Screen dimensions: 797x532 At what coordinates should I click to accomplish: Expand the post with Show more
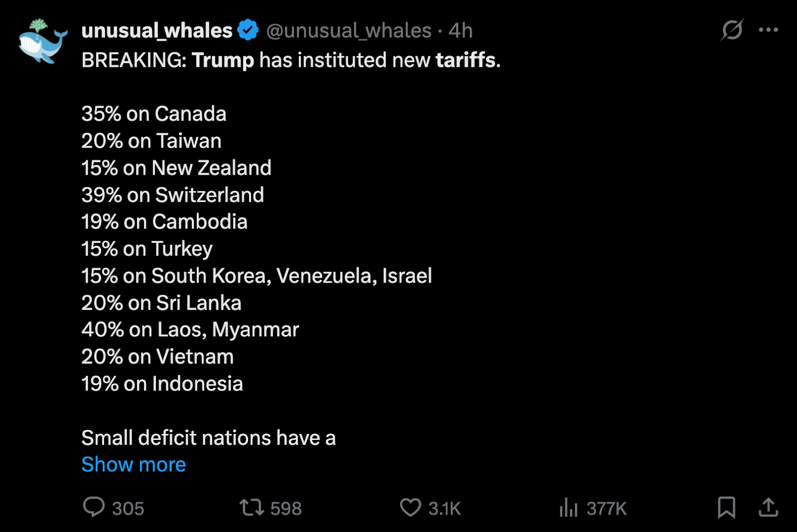(133, 464)
